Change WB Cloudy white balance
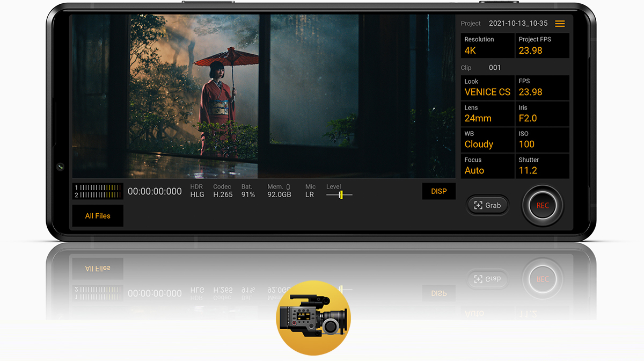Image resolution: width=644 pixels, height=361 pixels. point(487,140)
